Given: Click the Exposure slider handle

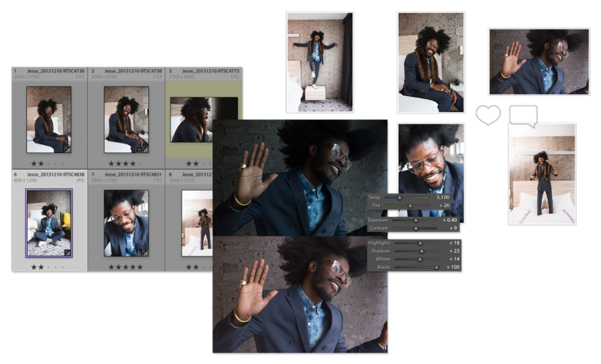Looking at the screenshot, I should click(x=417, y=220).
